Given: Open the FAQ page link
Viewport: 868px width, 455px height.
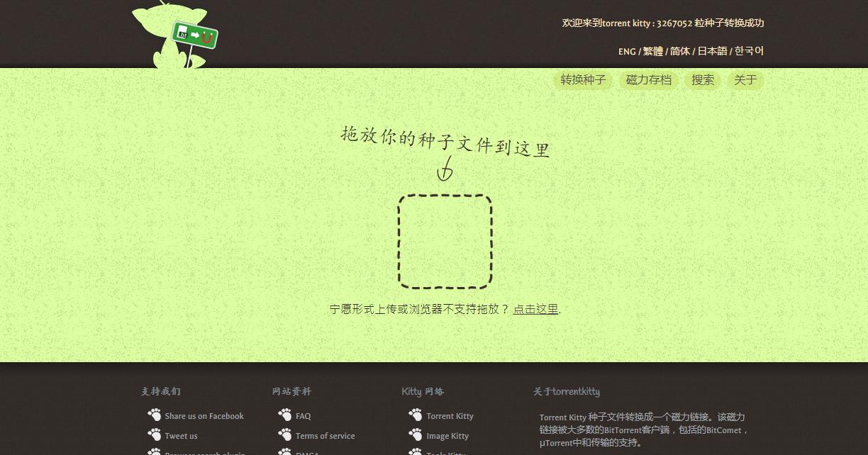Looking at the screenshot, I should click(304, 415).
